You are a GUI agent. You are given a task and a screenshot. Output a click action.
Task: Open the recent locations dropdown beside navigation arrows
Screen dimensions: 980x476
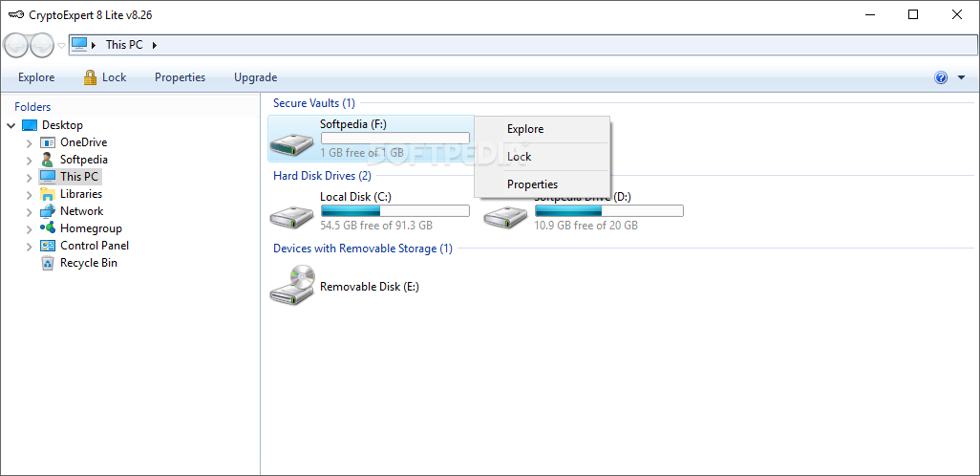[x=61, y=45]
